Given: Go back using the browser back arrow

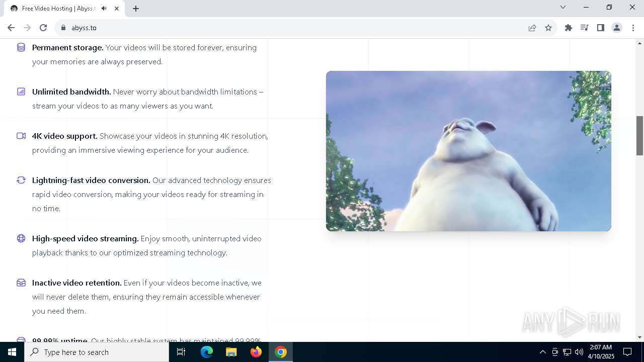Looking at the screenshot, I should coord(11,28).
